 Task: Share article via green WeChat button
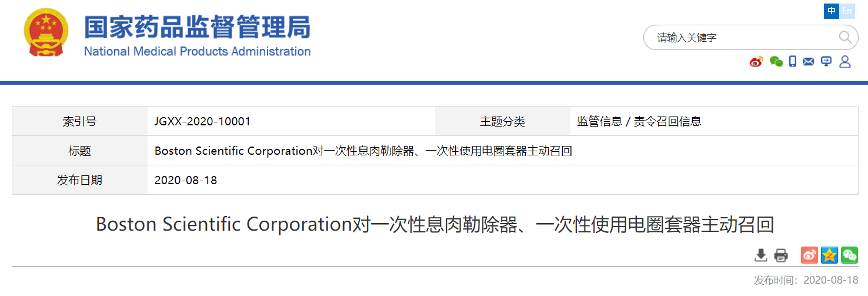[850, 255]
